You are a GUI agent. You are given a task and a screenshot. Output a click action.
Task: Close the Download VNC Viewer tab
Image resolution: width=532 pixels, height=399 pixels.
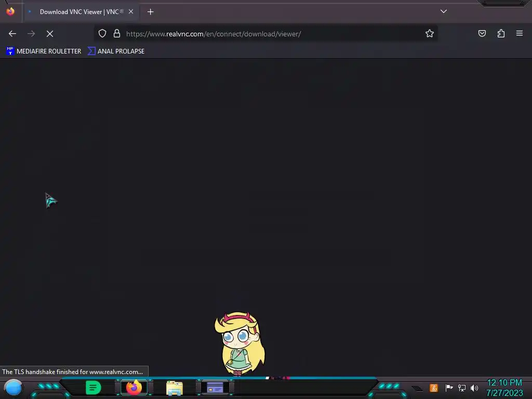coord(131,11)
